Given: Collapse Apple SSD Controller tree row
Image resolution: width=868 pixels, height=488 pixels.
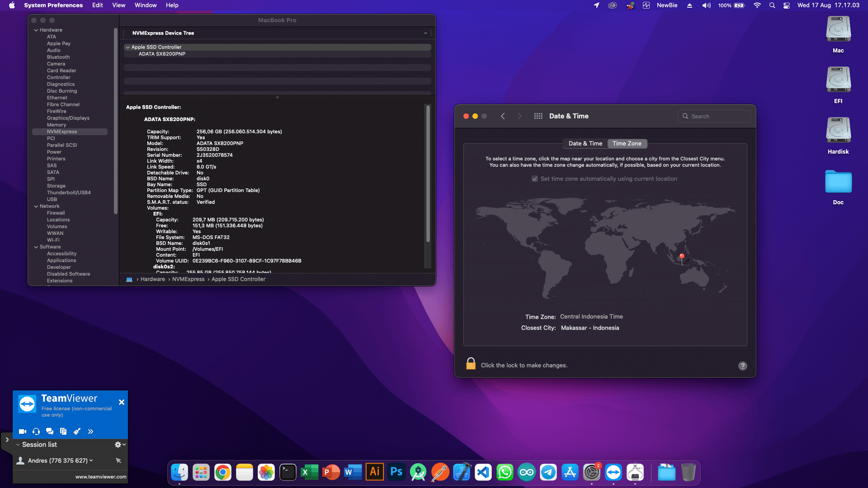Looking at the screenshot, I should pyautogui.click(x=128, y=47).
